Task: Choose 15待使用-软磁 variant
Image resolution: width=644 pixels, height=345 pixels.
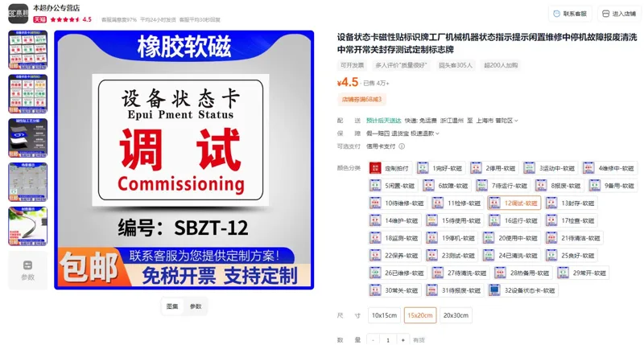Action: (455, 220)
